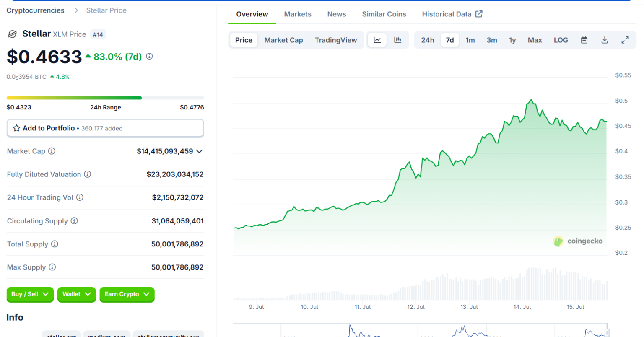Switch chart to candlestick view icon

397,39
